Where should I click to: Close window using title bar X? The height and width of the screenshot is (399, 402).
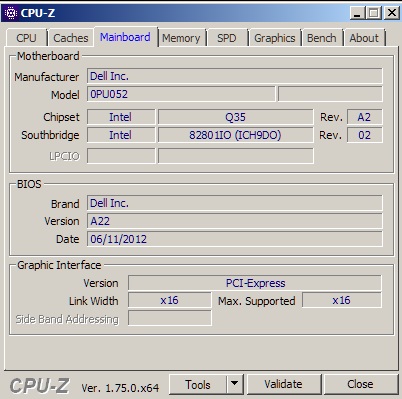[392, 13]
